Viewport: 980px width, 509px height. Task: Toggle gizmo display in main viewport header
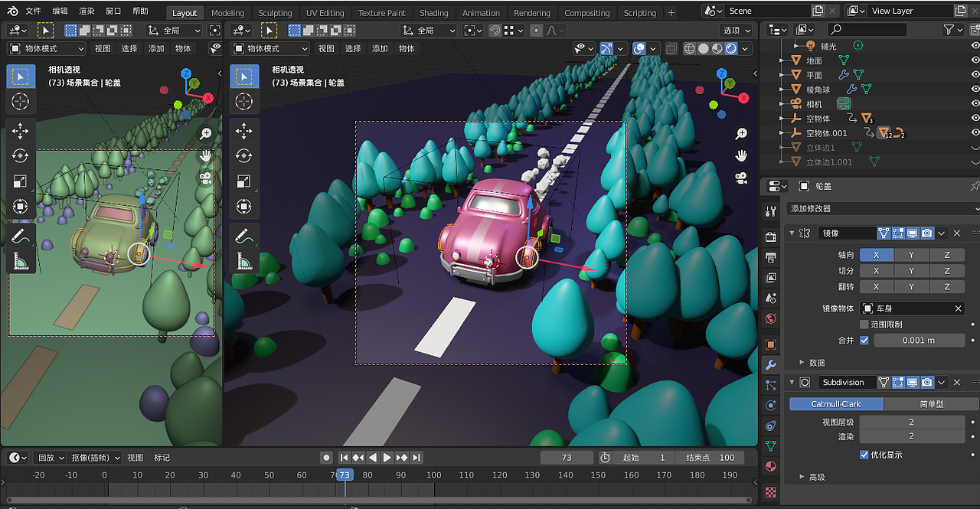tap(606, 48)
